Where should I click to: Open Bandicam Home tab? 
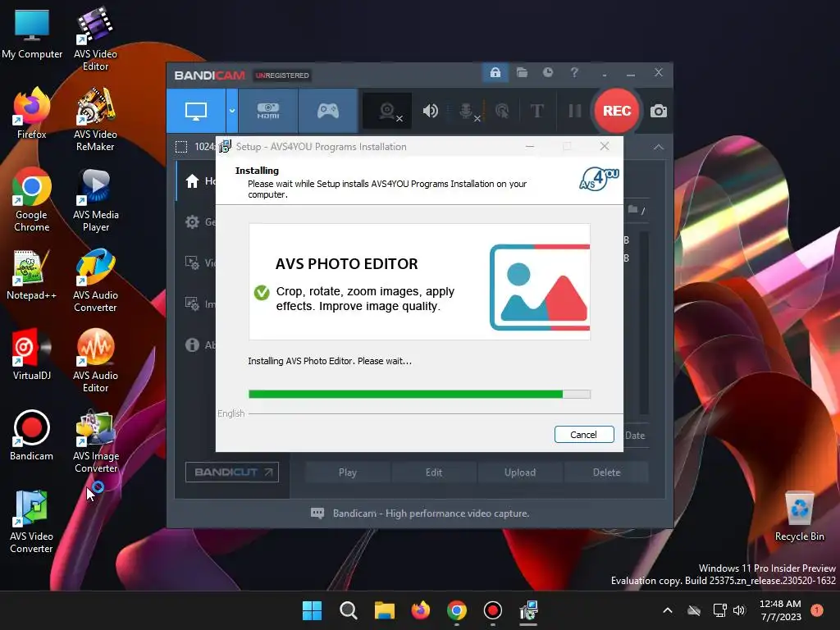[x=197, y=181]
